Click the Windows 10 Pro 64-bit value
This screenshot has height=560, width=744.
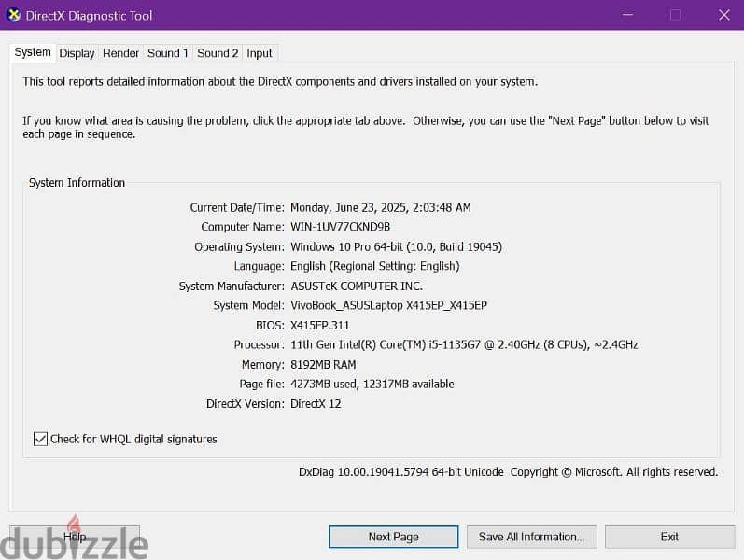[x=396, y=246]
